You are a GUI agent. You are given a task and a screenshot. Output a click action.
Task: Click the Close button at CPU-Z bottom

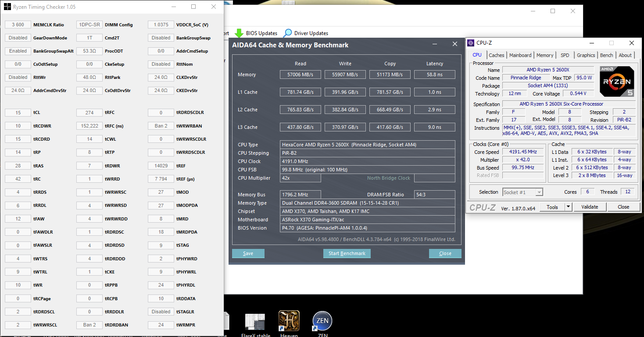(x=623, y=207)
